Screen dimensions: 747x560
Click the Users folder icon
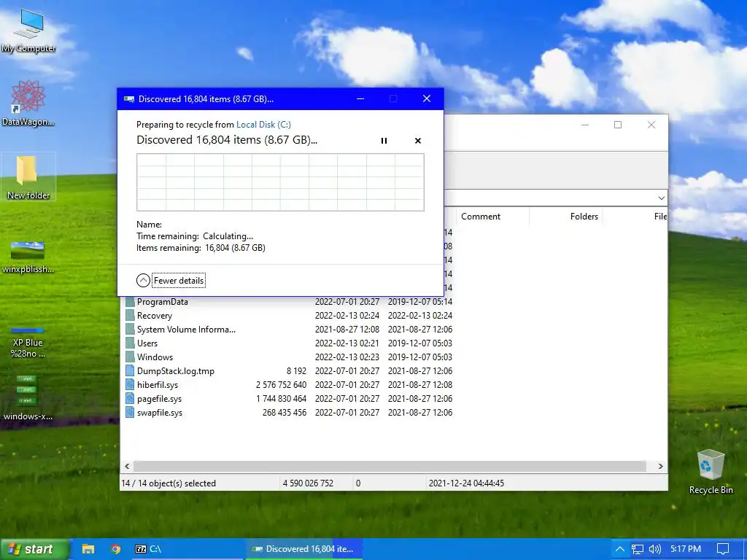[x=130, y=343]
